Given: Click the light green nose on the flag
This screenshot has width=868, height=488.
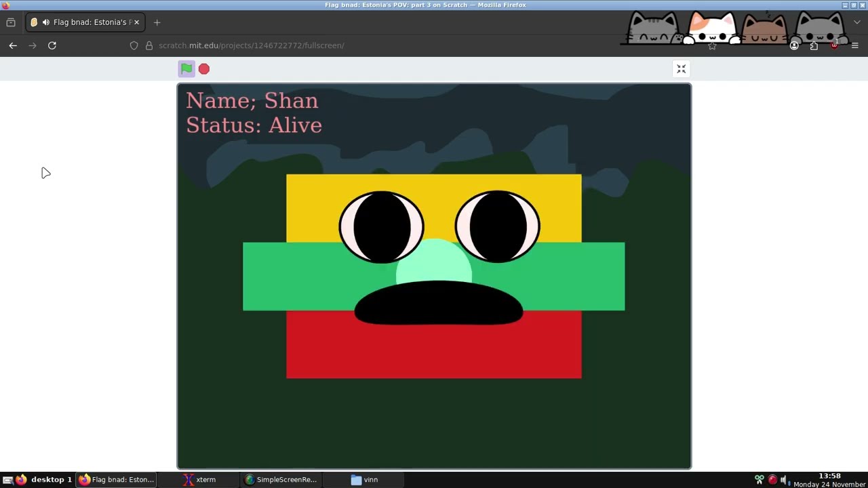Looking at the screenshot, I should point(434,260).
